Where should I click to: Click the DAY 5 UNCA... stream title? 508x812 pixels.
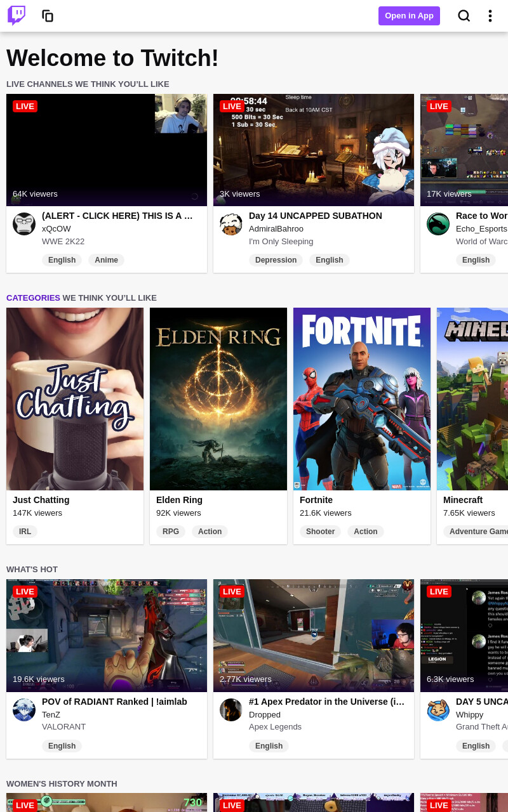[482, 702]
